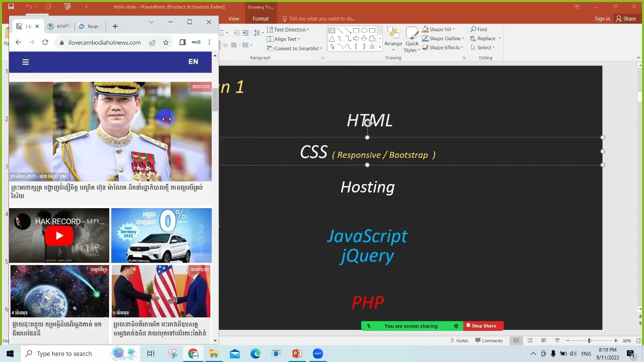This screenshot has width=644, height=362.
Task: Select the star shape in gallery
Action: pos(372,47)
